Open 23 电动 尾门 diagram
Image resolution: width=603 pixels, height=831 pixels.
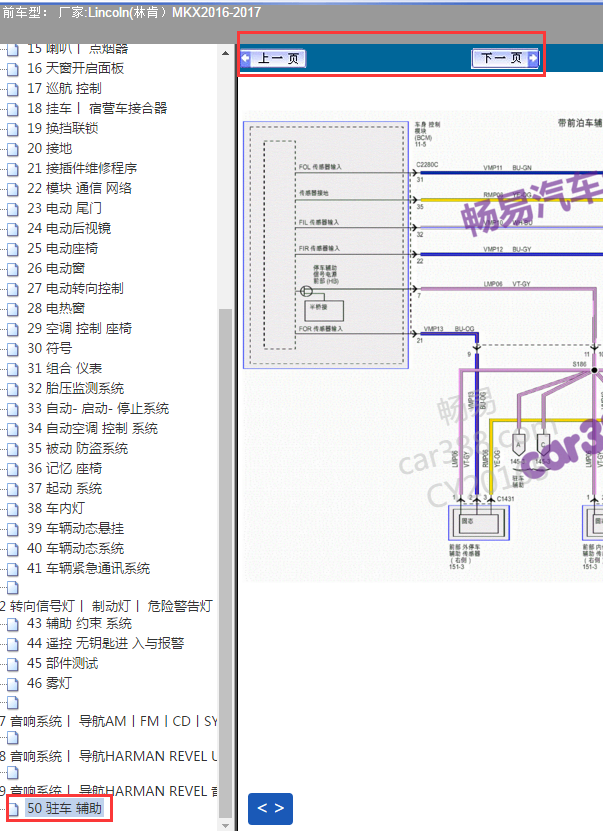pyautogui.click(x=64, y=208)
